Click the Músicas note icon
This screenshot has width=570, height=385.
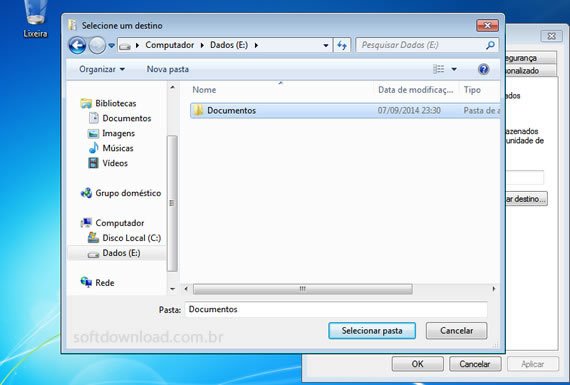pos(93,148)
